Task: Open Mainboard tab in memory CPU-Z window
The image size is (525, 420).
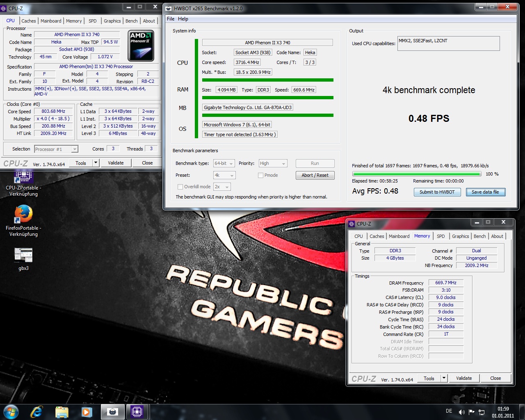Action: pyautogui.click(x=399, y=236)
